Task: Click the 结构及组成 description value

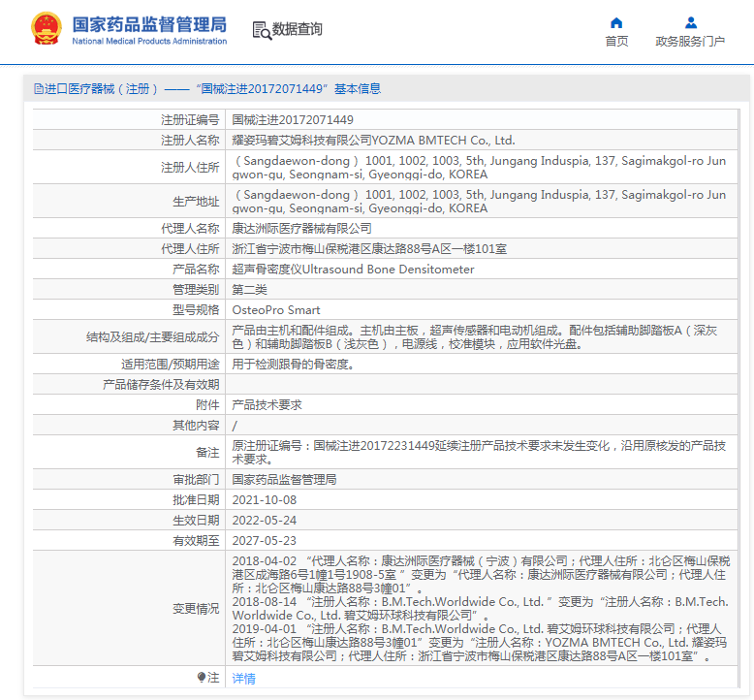Action: coord(475,337)
